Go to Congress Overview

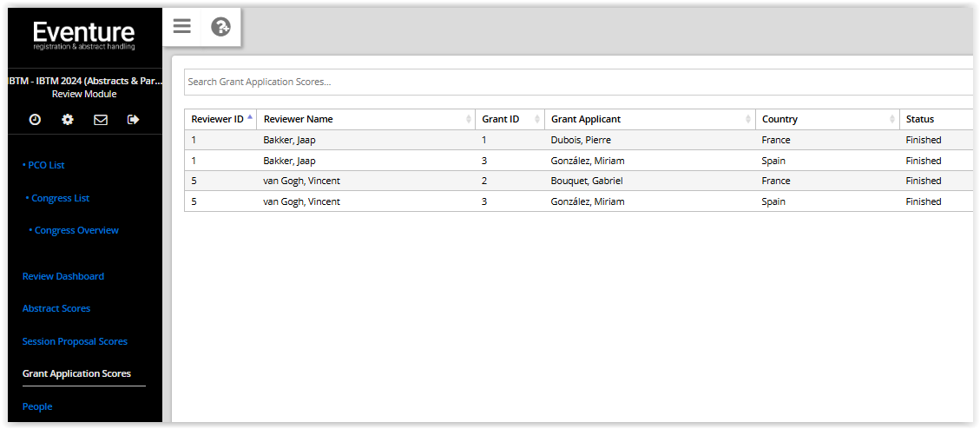[x=74, y=230]
